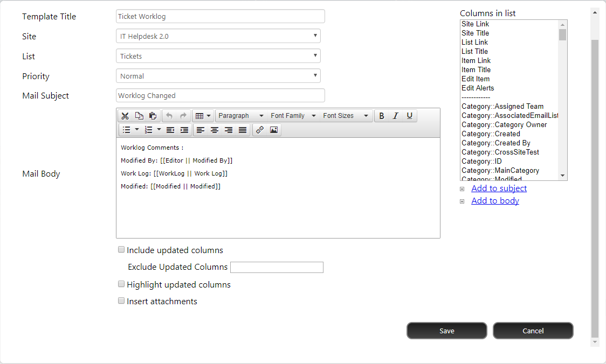Screen dimensions: 606x364
Task: Choose Category::Created By from the columns list
Action: pos(496,143)
